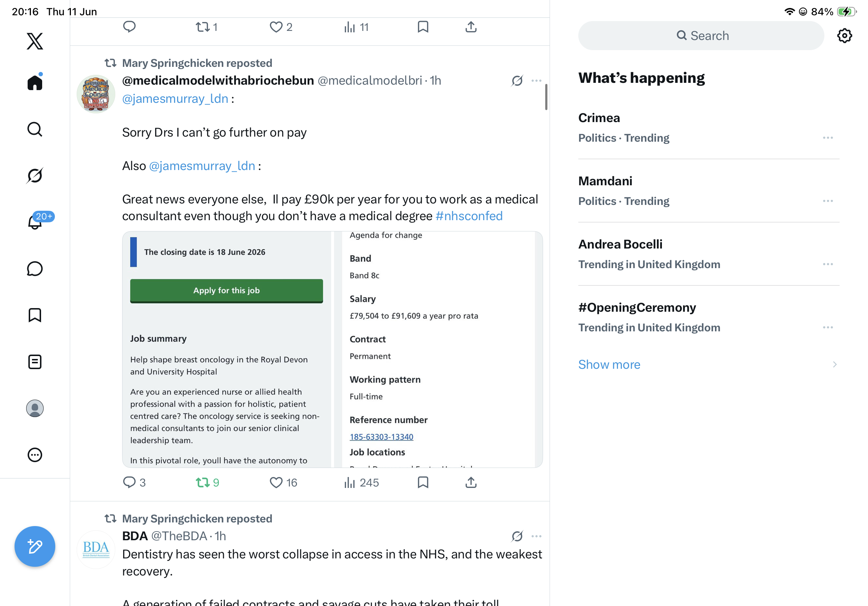Image resolution: width=868 pixels, height=606 pixels.
Task: Open the #nhsconfed hashtag link
Action: (469, 216)
